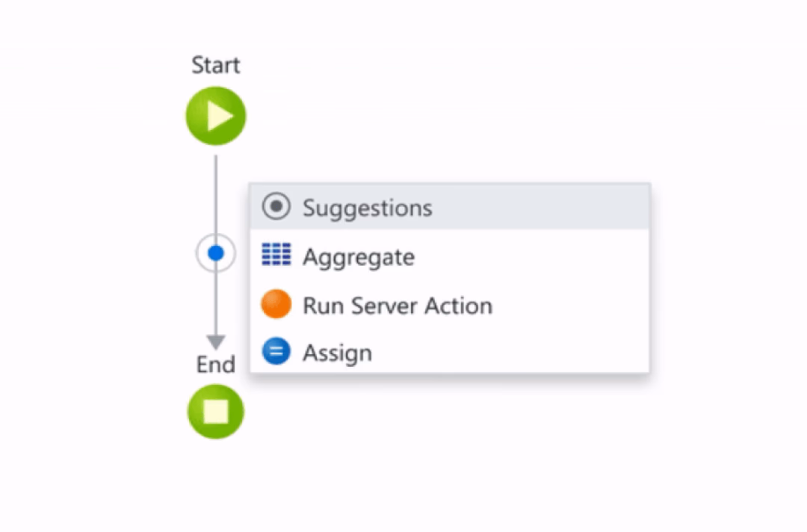Click the green Start play icon
Screen dimensions: 807x532
tap(215, 115)
